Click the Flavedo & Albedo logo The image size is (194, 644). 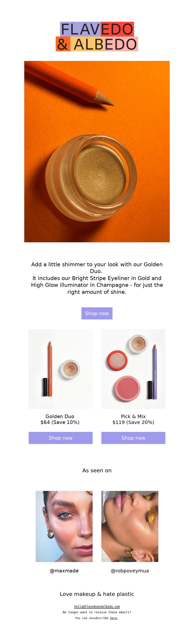[97, 37]
